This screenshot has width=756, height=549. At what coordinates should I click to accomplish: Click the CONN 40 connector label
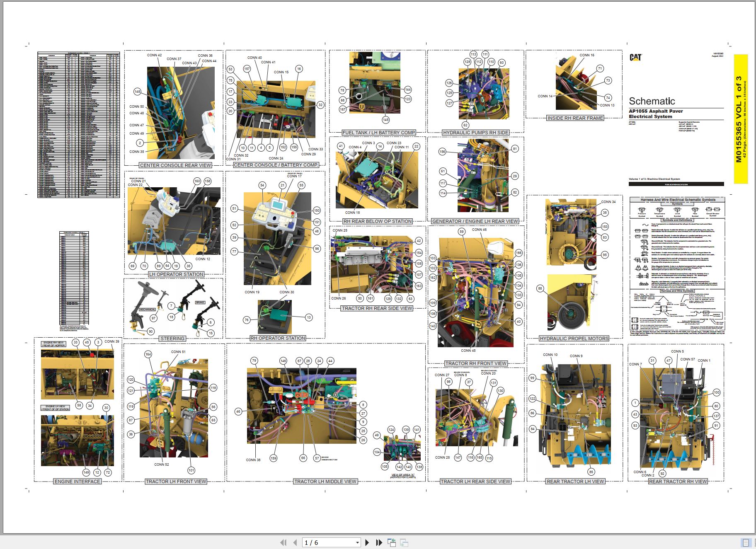pos(254,58)
